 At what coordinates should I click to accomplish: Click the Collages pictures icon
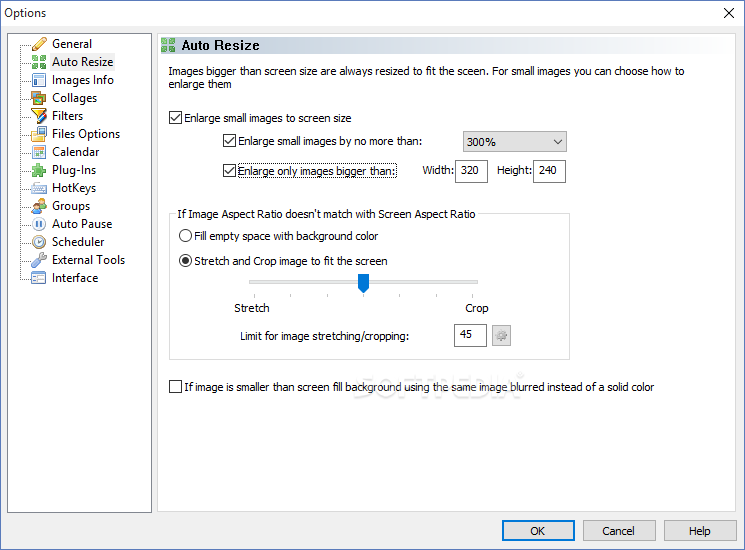tap(39, 98)
